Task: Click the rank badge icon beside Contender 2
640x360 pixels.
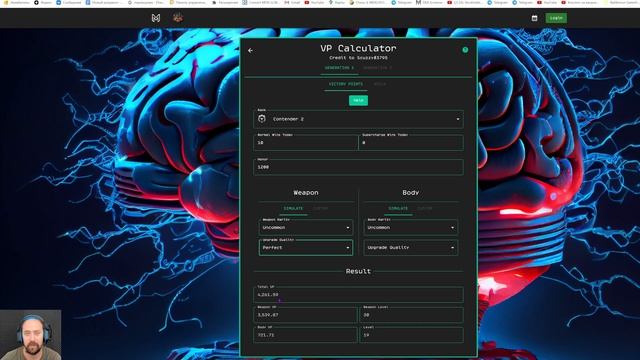Action: click(x=262, y=119)
